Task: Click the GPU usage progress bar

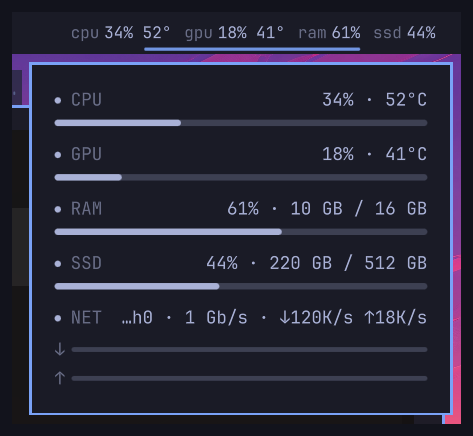Action: pyautogui.click(x=241, y=177)
